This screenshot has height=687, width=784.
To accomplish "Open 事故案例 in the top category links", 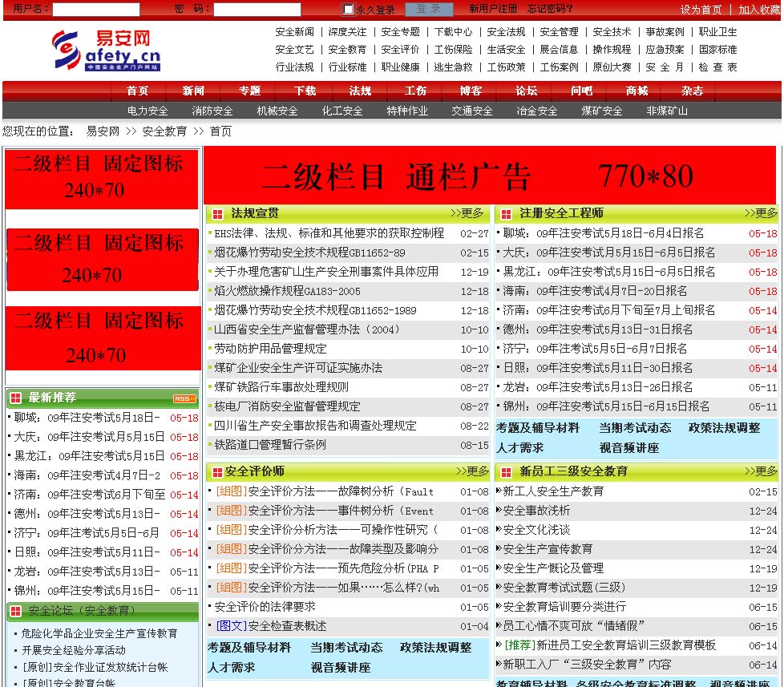I will (x=665, y=32).
